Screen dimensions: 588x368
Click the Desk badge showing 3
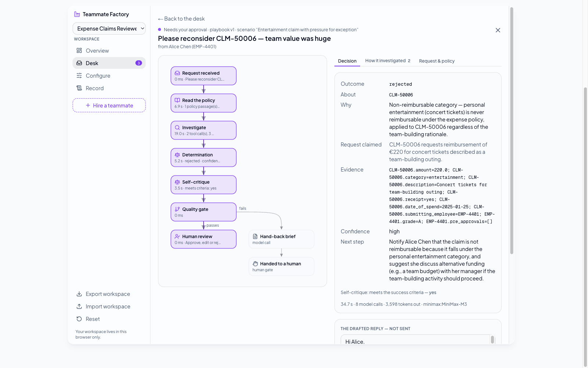[139, 63]
